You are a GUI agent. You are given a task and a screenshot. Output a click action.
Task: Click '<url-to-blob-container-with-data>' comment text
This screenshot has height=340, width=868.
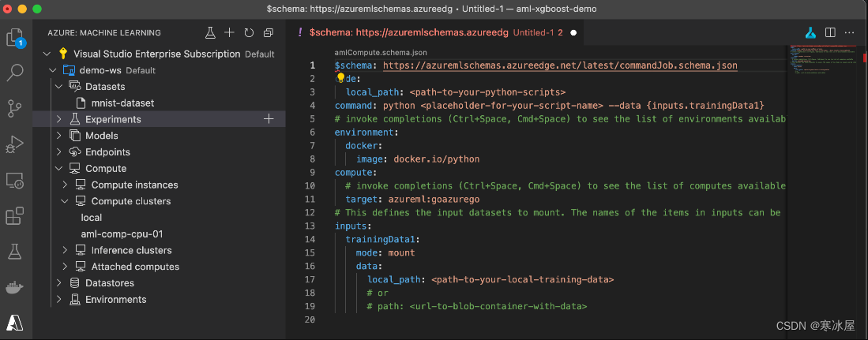[498, 306]
